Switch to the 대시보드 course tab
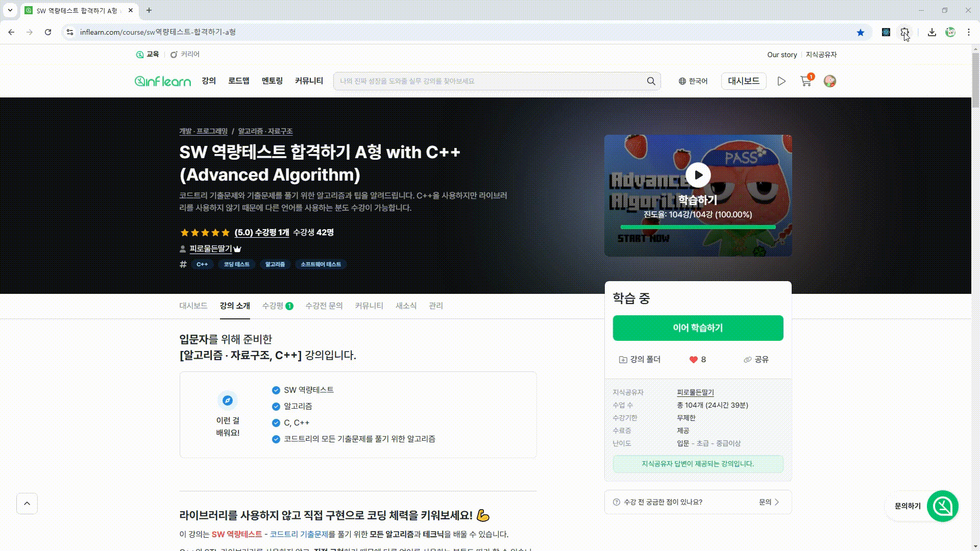This screenshot has width=980, height=551. (x=193, y=306)
